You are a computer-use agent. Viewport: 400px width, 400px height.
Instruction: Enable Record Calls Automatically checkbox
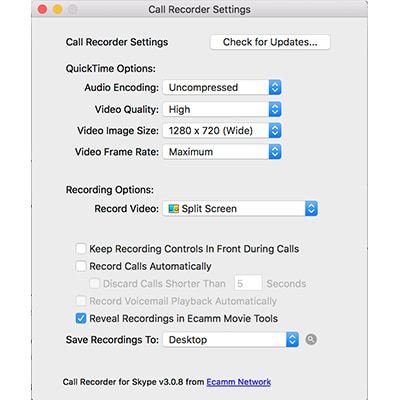81,266
